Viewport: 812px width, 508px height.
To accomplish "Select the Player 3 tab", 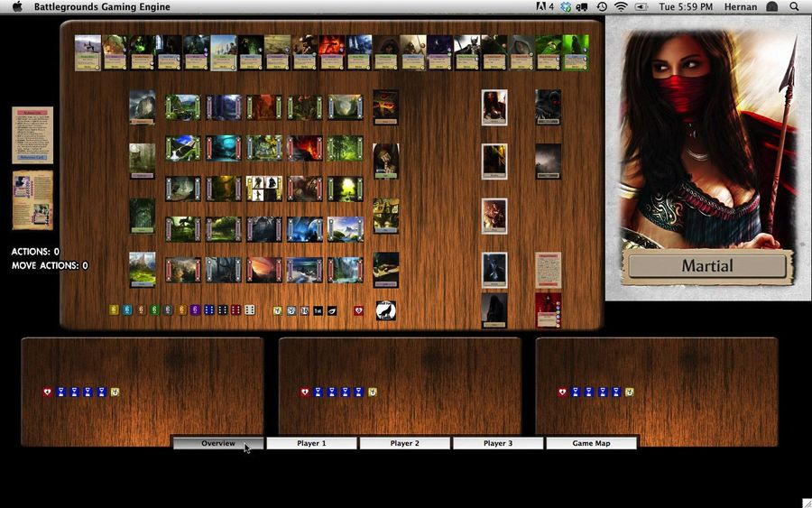I will [498, 443].
